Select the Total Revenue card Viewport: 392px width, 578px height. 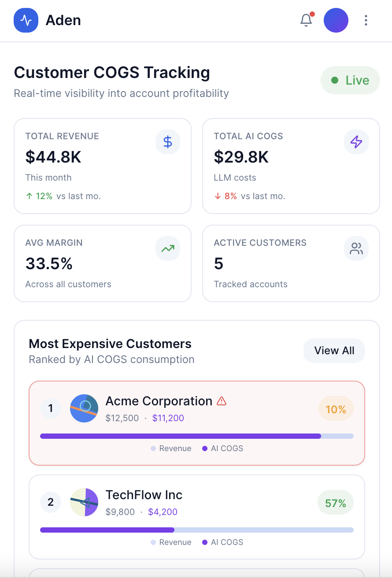(103, 166)
